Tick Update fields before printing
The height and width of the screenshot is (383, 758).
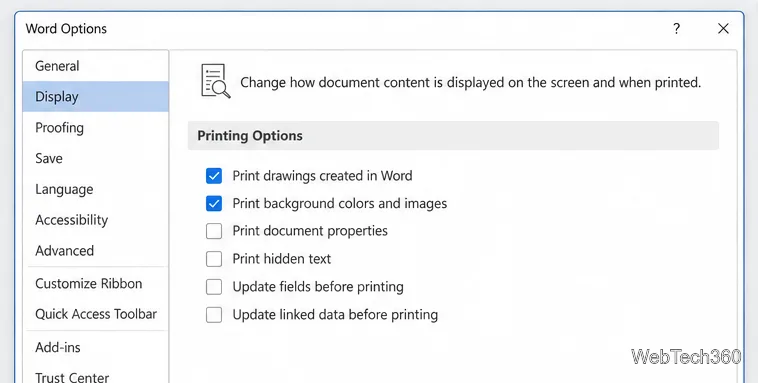tap(214, 287)
